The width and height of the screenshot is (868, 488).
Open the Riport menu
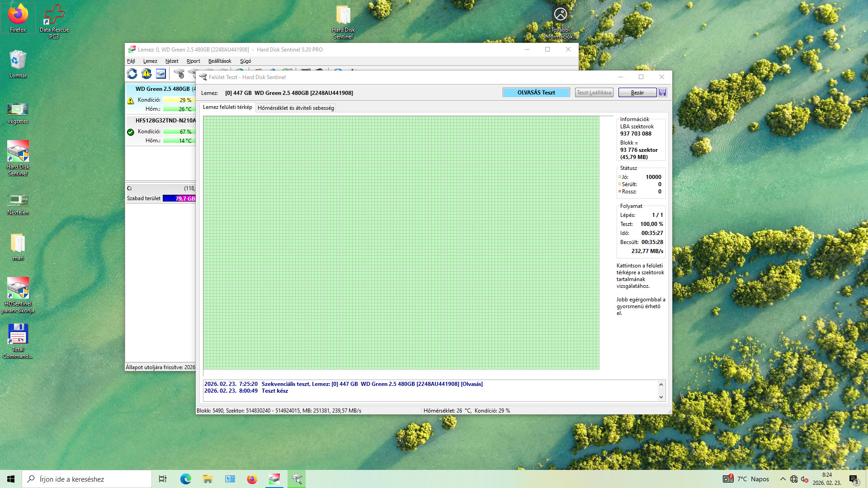[x=193, y=61]
